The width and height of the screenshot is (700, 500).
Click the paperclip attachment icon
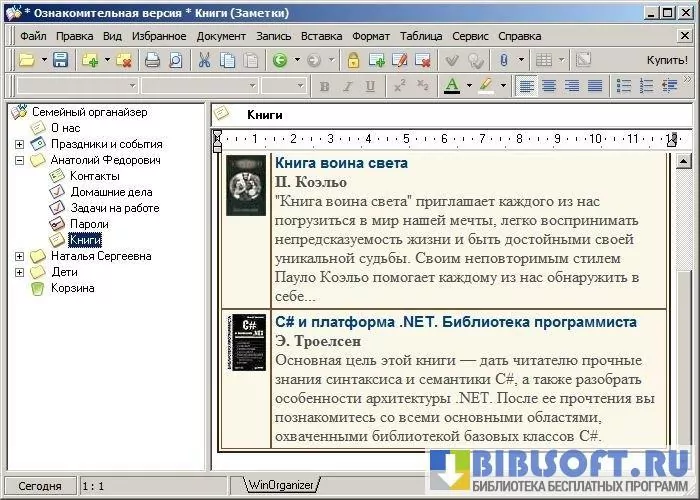504,61
